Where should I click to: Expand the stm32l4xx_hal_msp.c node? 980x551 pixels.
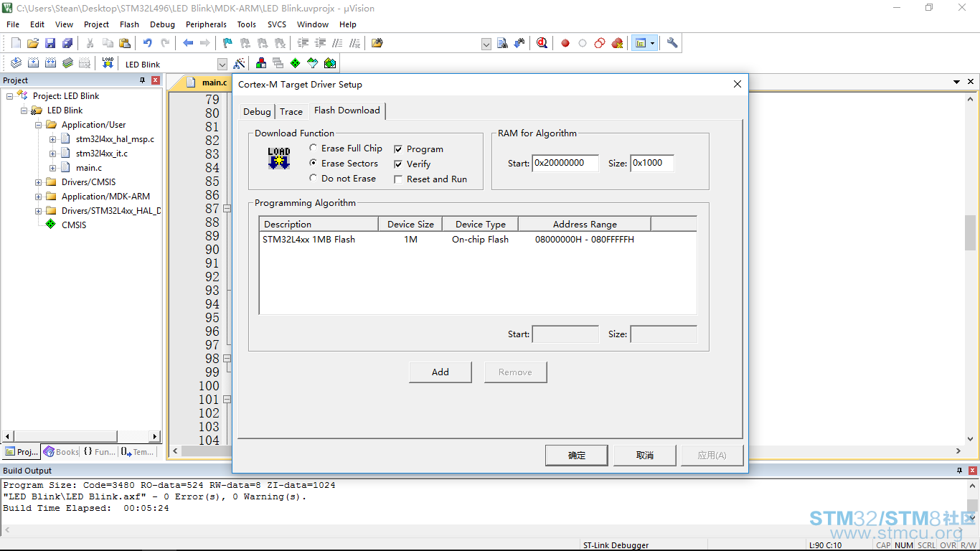(x=53, y=139)
